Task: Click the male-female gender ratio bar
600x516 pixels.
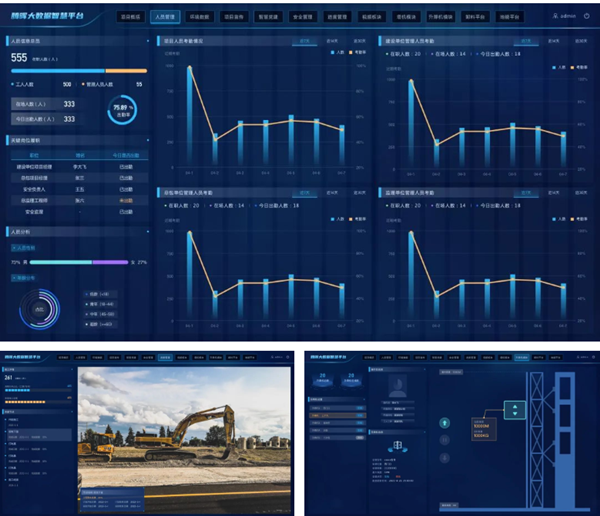Action: pos(78,262)
